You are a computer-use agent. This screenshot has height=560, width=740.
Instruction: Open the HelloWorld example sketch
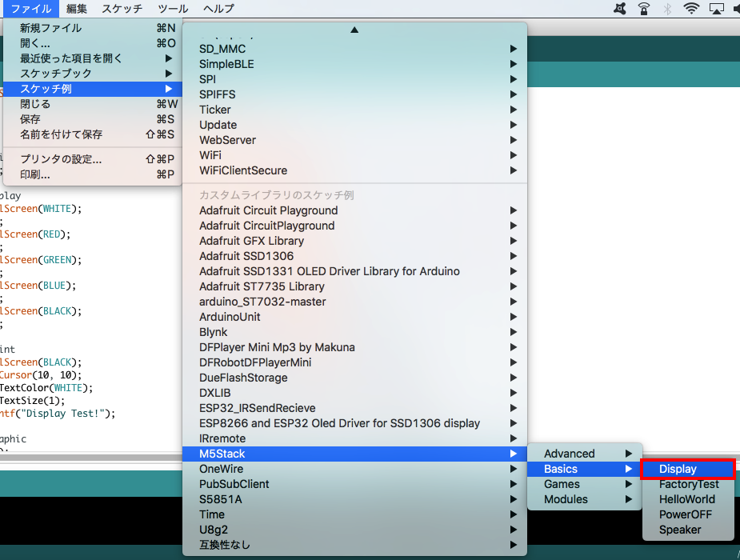click(x=688, y=499)
